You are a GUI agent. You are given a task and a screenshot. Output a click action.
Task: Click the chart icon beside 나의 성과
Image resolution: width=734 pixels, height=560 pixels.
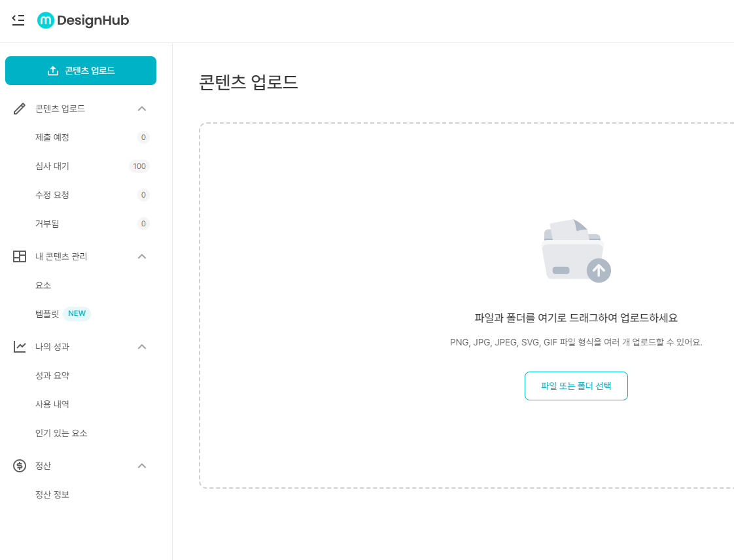click(19, 347)
